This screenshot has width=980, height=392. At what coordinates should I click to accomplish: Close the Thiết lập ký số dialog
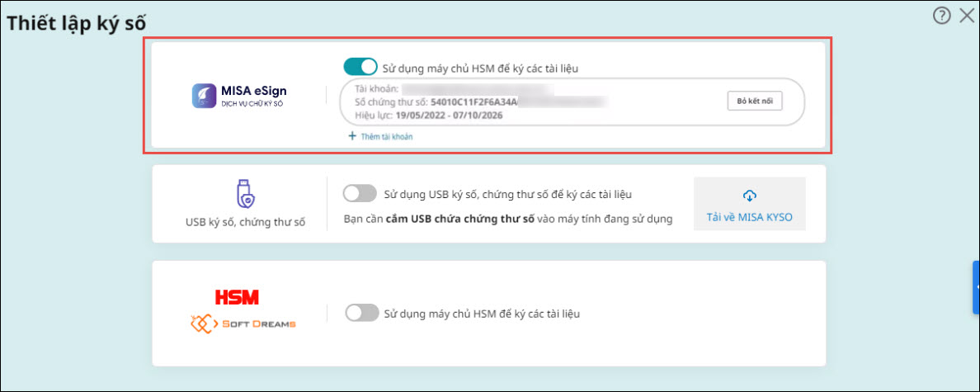tap(967, 15)
